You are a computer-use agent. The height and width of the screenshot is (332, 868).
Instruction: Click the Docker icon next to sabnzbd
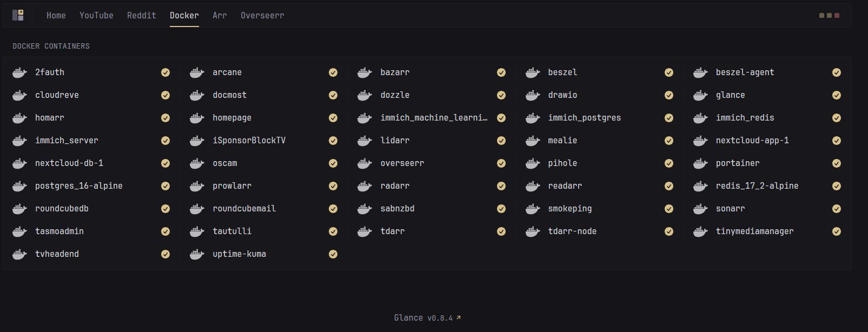pos(365,209)
